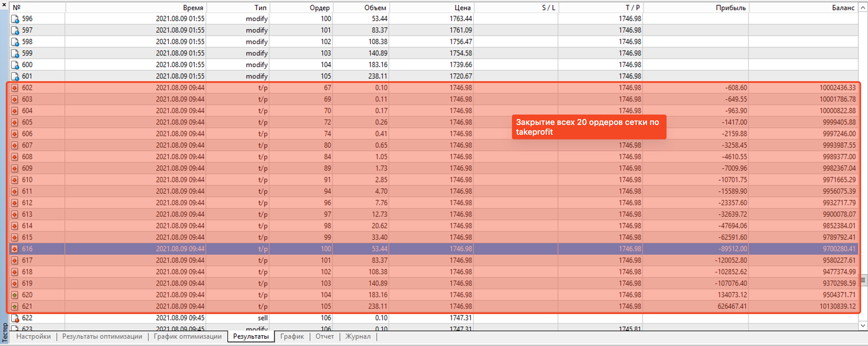Open Результаты оптимизации tab
The height and width of the screenshot is (346, 868).
click(x=102, y=336)
